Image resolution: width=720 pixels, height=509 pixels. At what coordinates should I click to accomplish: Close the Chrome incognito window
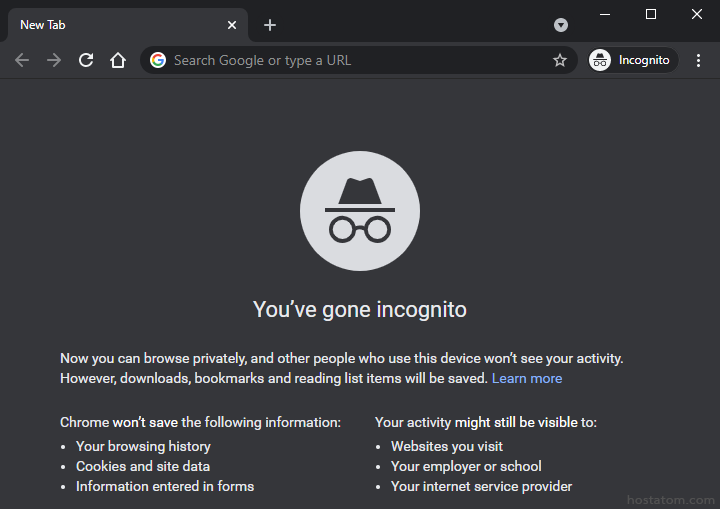tap(697, 14)
